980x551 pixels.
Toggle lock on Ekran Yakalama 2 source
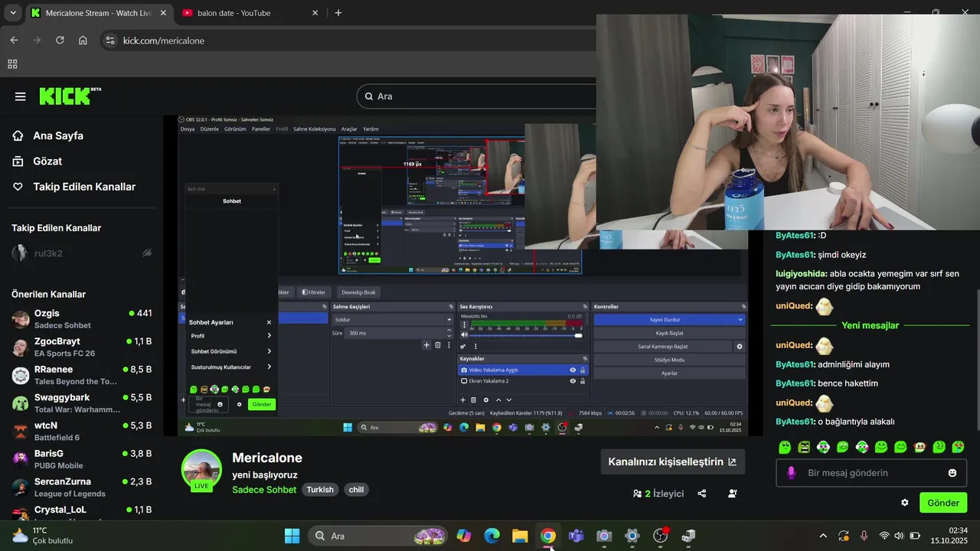point(583,381)
